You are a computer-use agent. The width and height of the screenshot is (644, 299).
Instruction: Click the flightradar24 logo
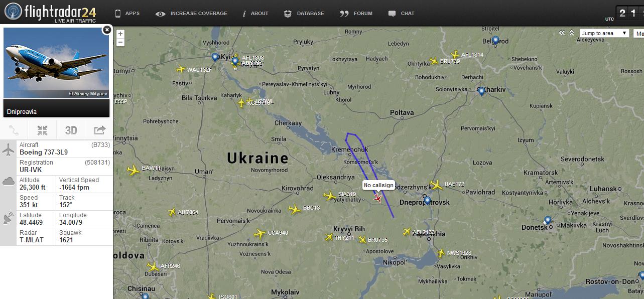tap(50, 13)
